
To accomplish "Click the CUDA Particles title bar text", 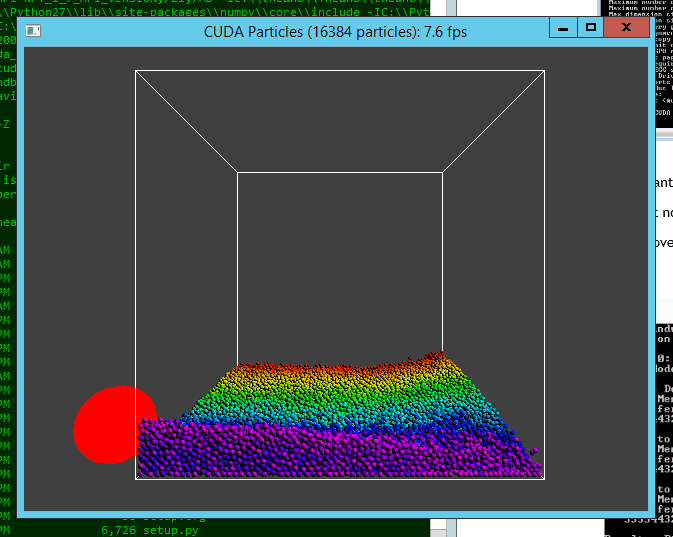I will 334,32.
